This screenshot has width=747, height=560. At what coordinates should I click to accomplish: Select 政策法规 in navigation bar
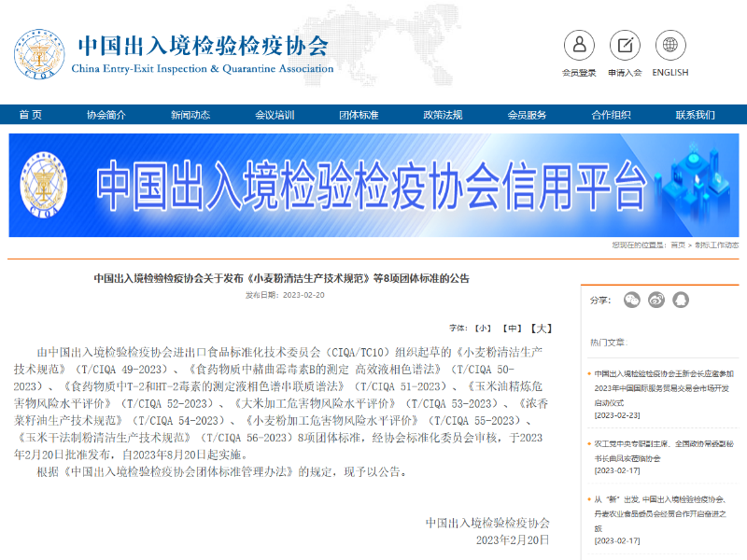[x=443, y=115]
